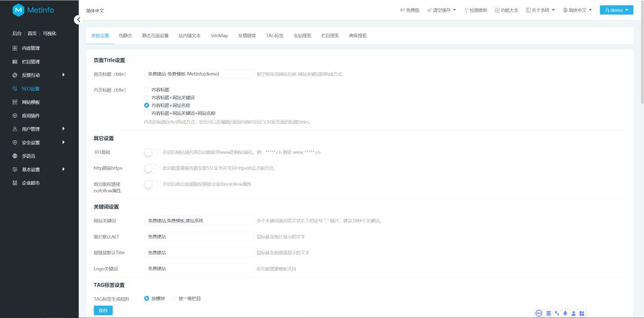This screenshot has width=644, height=318.
Task: Open the 栏目搜索 tab
Action: tap(330, 36)
